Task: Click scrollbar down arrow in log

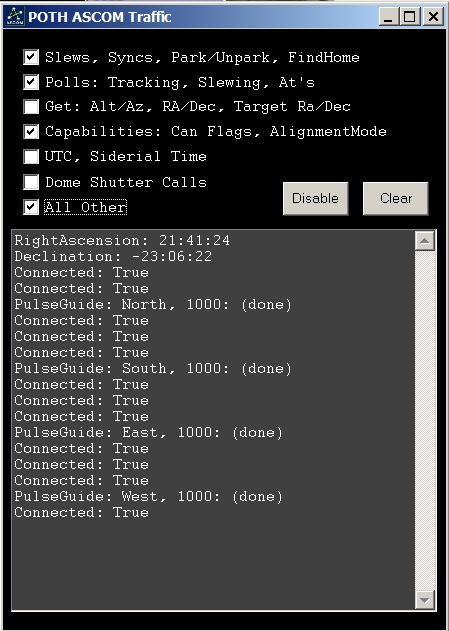Action: [x=425, y=600]
